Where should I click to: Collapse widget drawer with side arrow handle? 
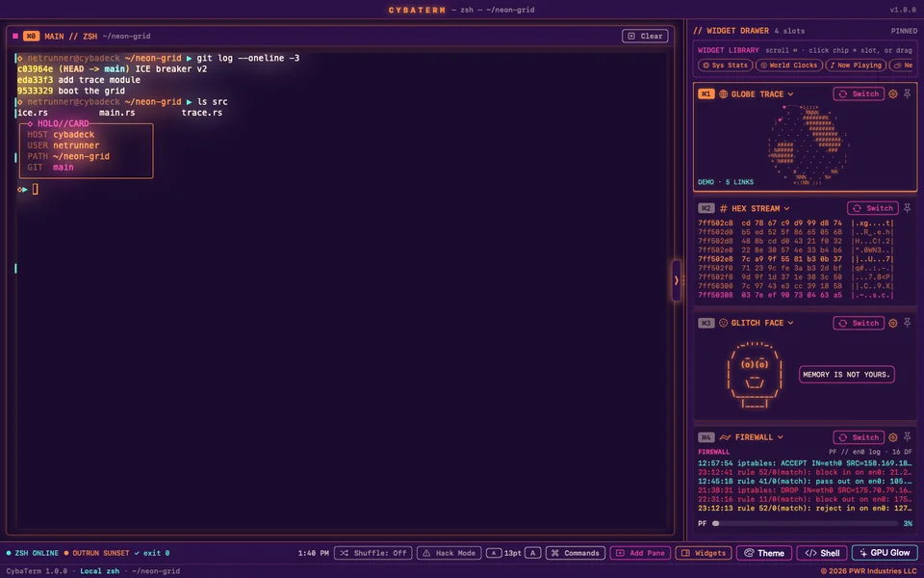pos(677,280)
